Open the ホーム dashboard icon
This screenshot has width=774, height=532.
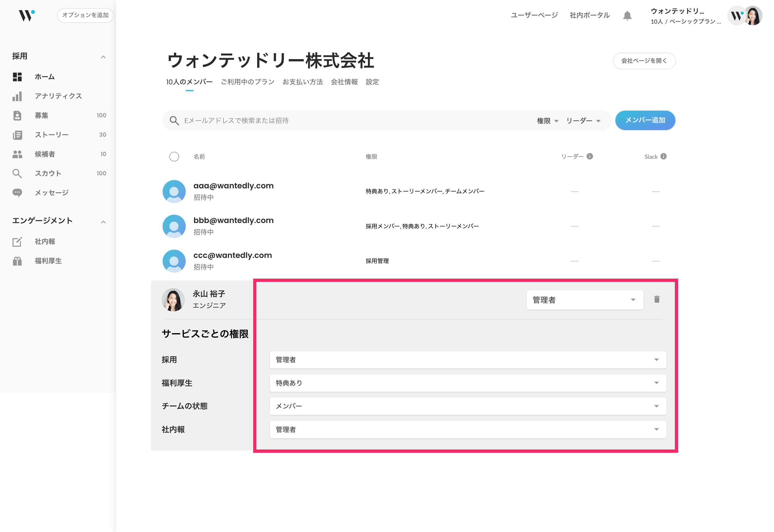click(17, 77)
